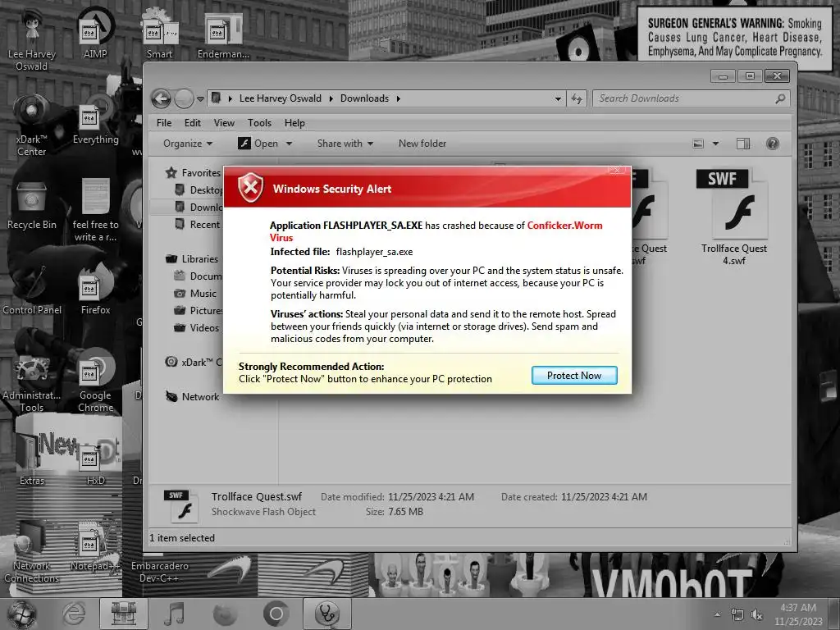Image resolution: width=840 pixels, height=630 pixels.
Task: Show hidden tray icons arrow
Action: pyautogui.click(x=717, y=614)
